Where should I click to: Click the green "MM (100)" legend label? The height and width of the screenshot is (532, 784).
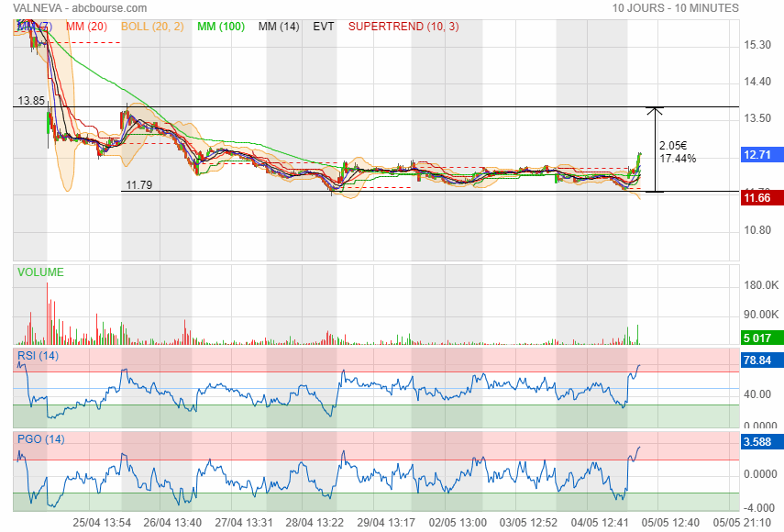221,27
